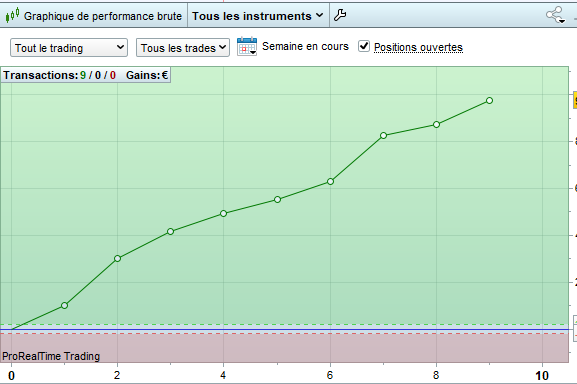Select the last data point at trade 9

pos(489,100)
